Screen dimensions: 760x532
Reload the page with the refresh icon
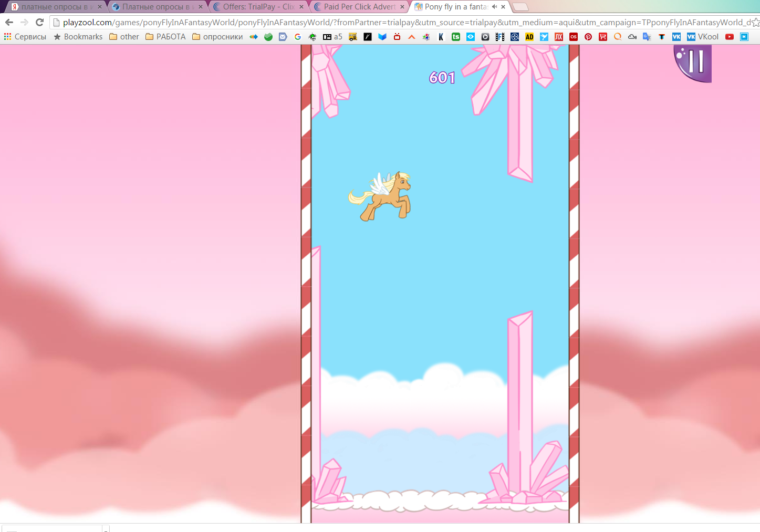click(39, 22)
